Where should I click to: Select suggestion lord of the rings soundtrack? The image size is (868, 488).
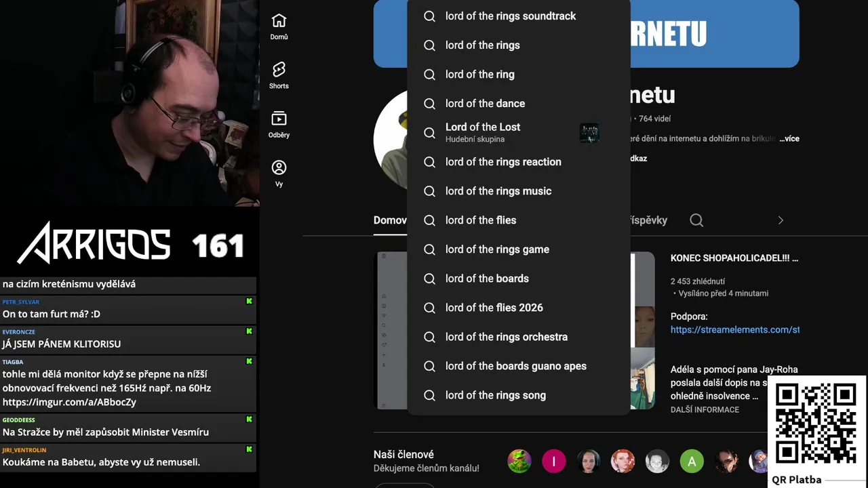pos(519,16)
